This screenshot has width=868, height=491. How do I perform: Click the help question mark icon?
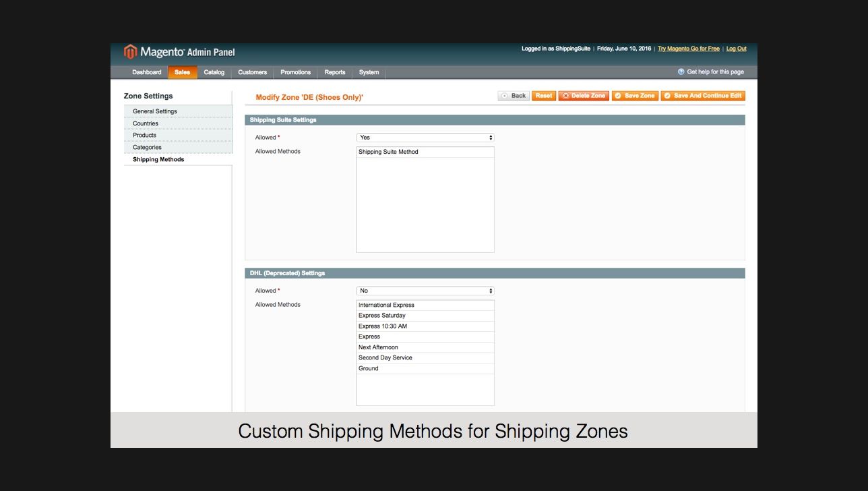[681, 71]
